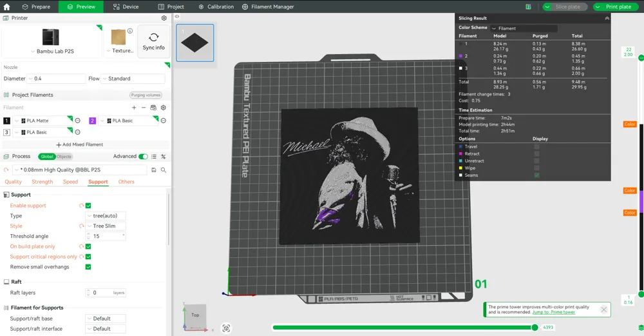This screenshot has height=336, width=644.
Task: Toggle Seams display checkbox
Action: click(536, 175)
